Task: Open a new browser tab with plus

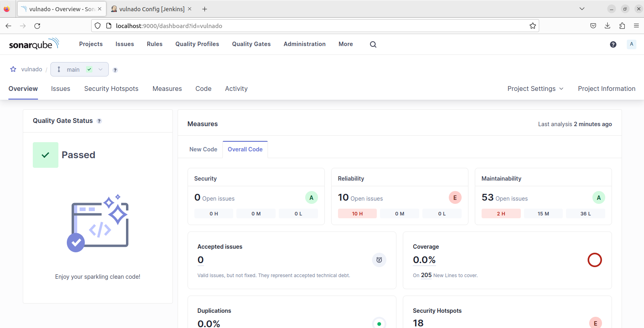Action: (204, 9)
